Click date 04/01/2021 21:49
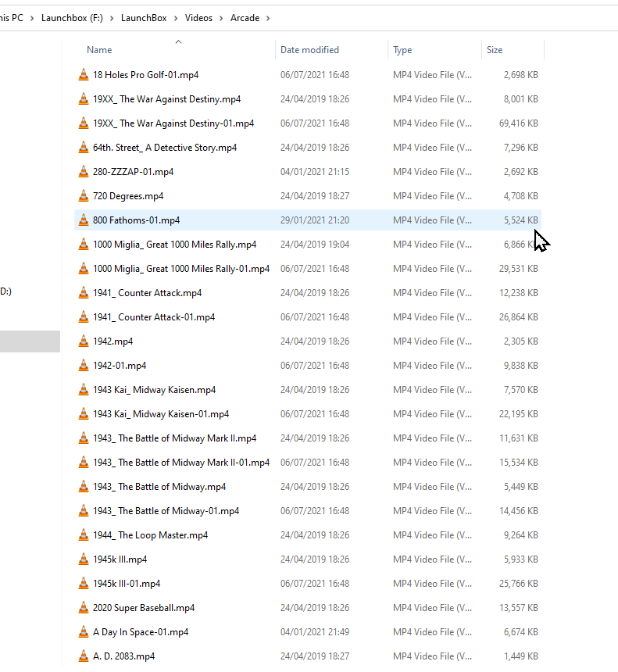 tap(315, 631)
